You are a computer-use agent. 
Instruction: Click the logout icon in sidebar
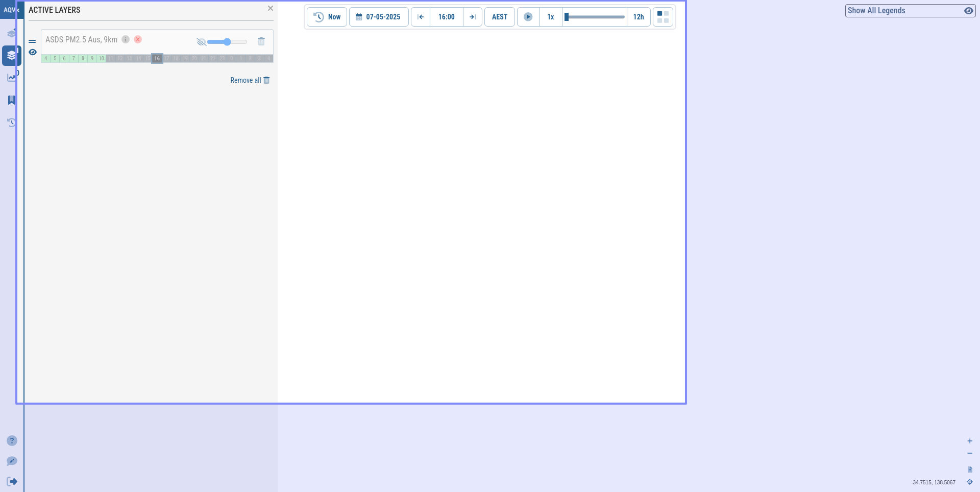12,481
